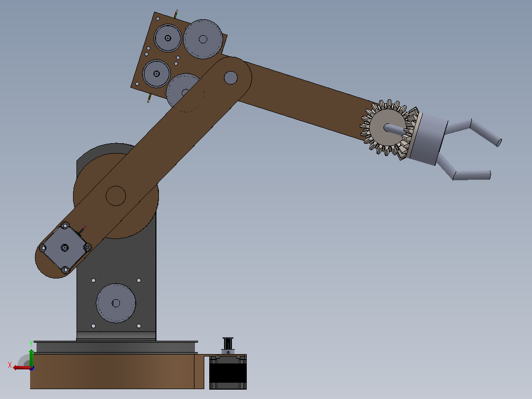Click the red X axis arrow of triad

coord(21,368)
